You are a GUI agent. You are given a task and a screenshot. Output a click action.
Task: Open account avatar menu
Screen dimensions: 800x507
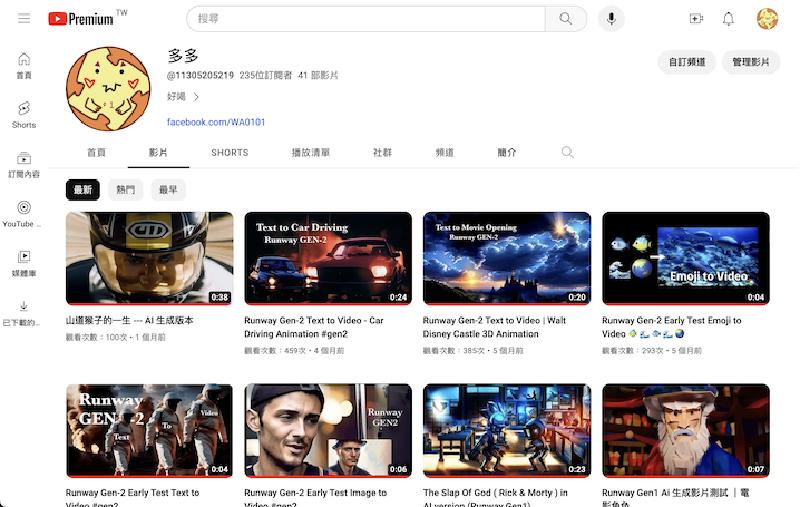pos(767,19)
